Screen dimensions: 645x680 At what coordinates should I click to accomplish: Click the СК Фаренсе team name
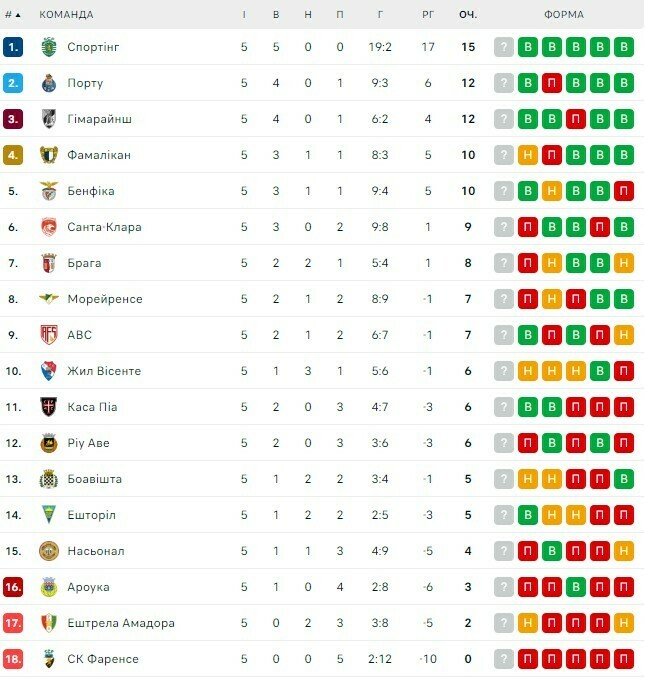coord(103,659)
